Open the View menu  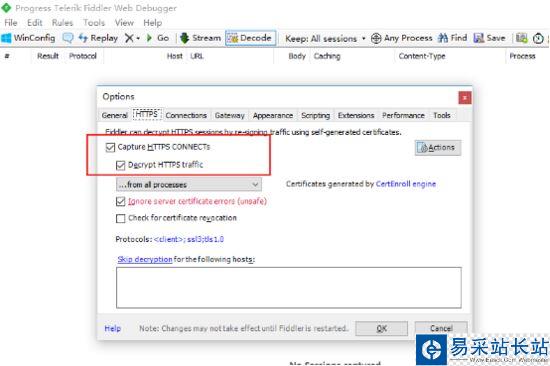click(x=124, y=23)
